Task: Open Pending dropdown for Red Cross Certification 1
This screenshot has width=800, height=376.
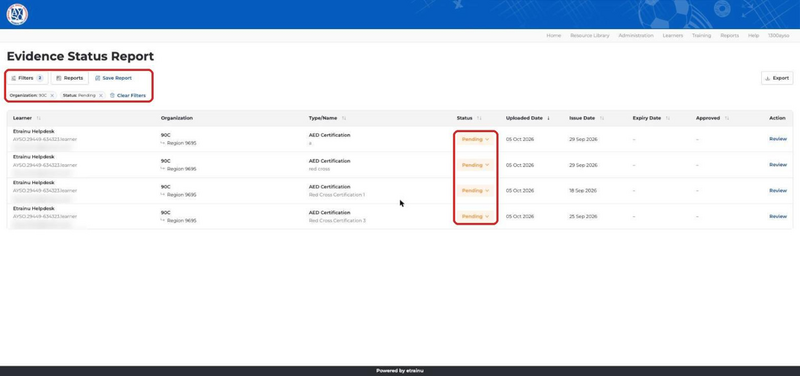Action: click(x=476, y=190)
